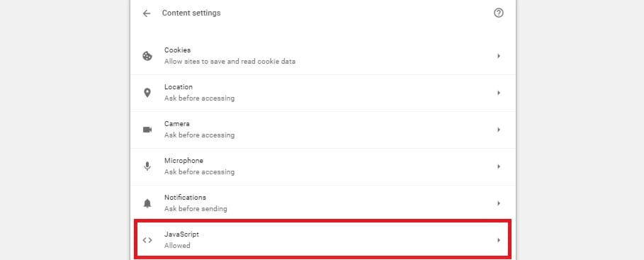
Task: Open the Cookies settings entry
Action: 323,56
